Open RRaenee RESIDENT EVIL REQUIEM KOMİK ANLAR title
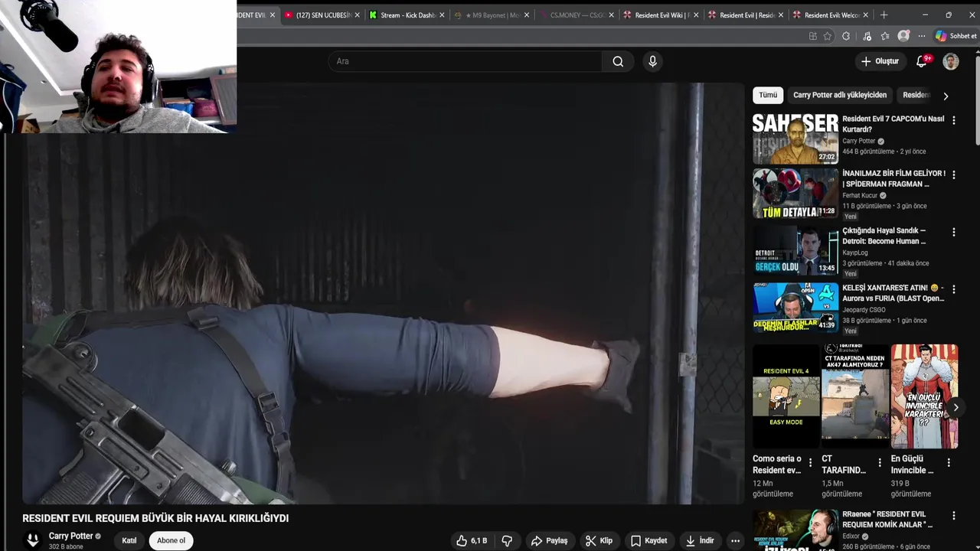The image size is (980, 551). [888, 519]
